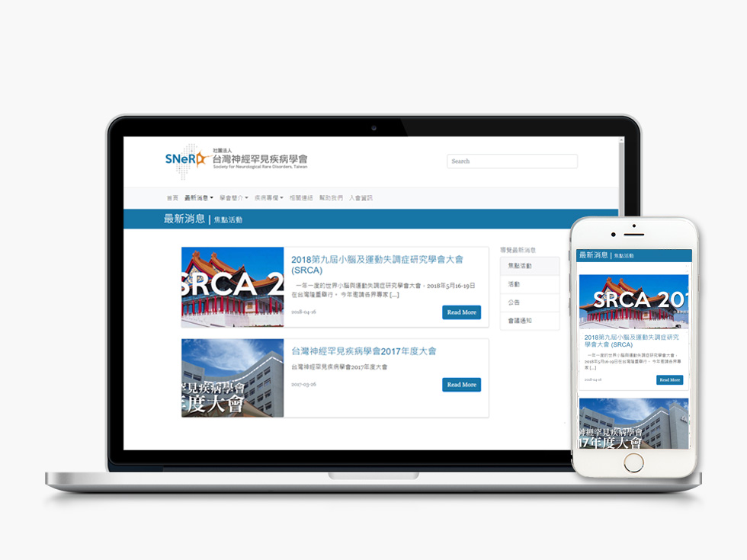Click Read More for the SRCA article
Screen dimensions: 747x560
tap(461, 312)
